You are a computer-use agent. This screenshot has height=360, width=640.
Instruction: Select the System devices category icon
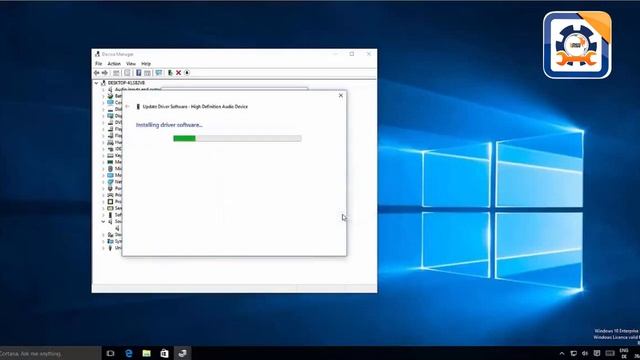pos(110,241)
